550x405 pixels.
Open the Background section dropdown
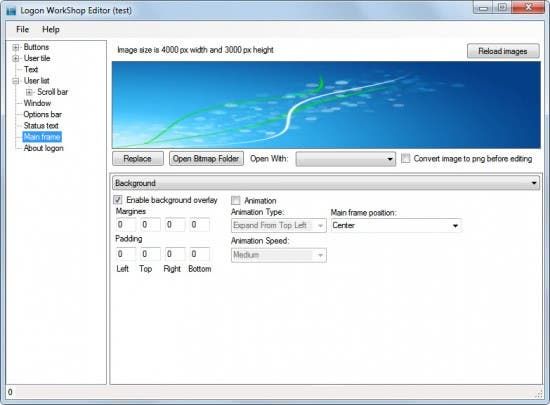326,183
